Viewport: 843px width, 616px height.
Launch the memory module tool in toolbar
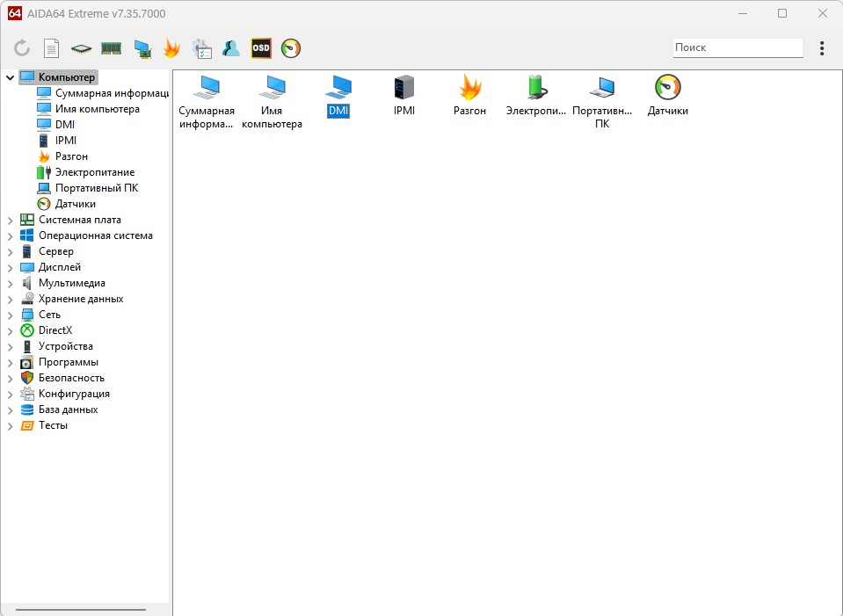click(112, 49)
